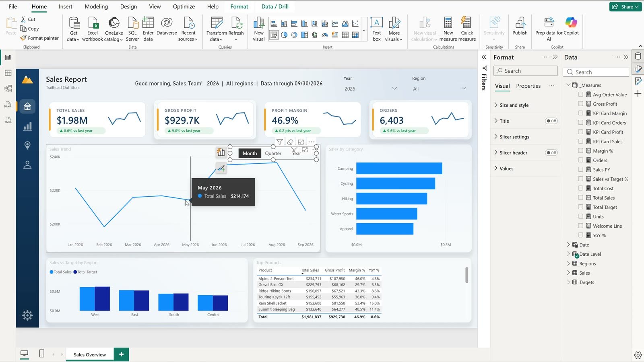Viewport: 644px width, 362px height.
Task: Check the YoY % measure box
Action: click(x=580, y=235)
